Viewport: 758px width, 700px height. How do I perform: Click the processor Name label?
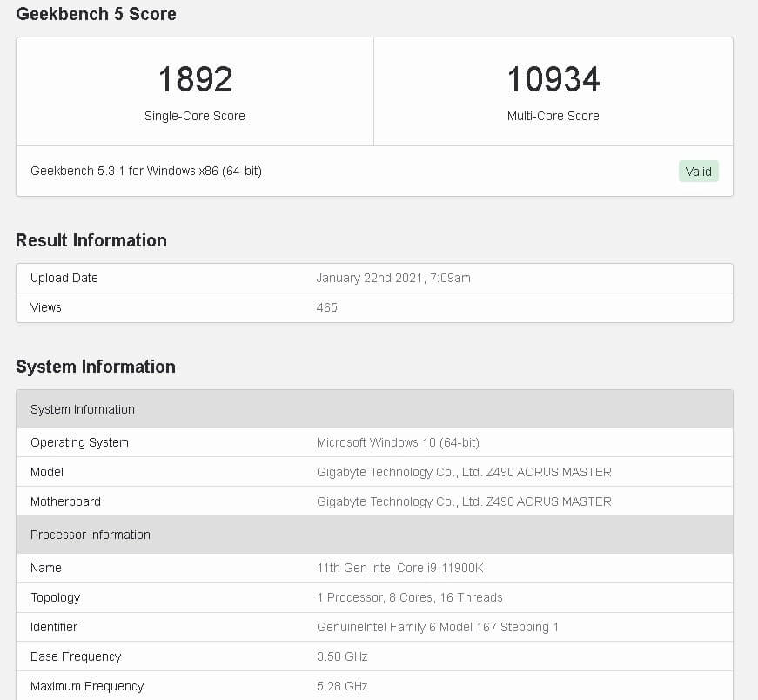click(46, 568)
